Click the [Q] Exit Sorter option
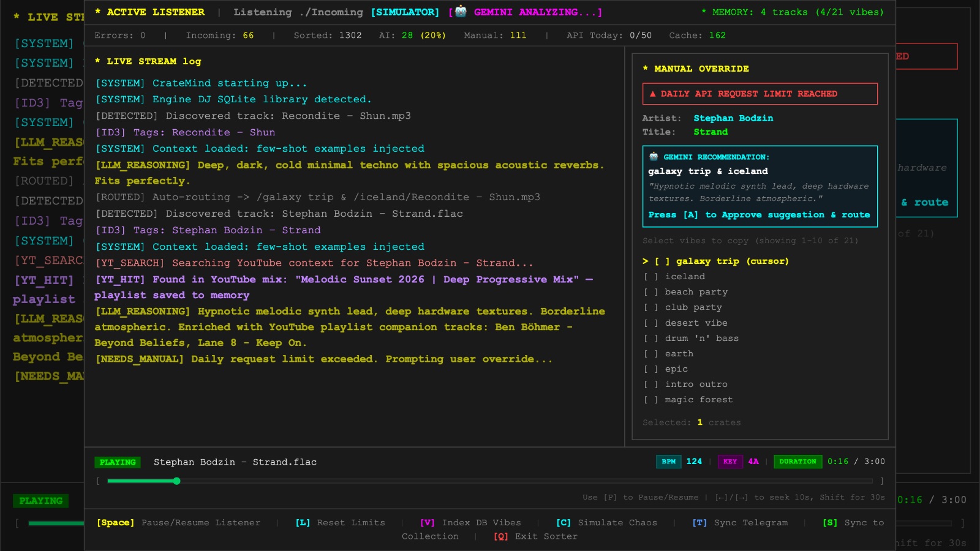980x551 pixels. [535, 536]
